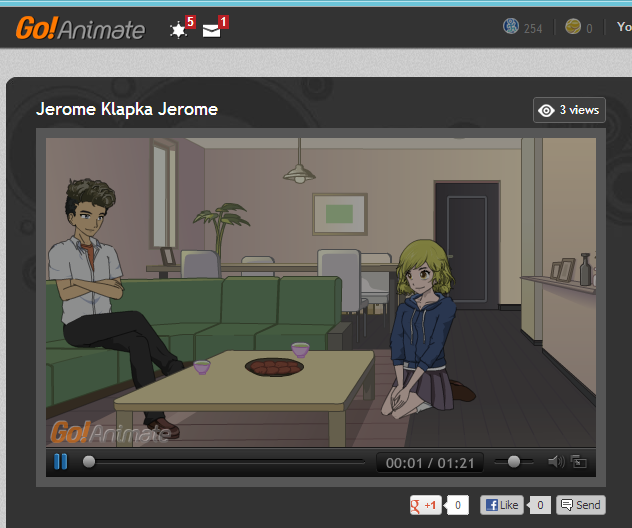Click the 00:01 / 01:21 time display
632x528 pixels.
(430, 463)
